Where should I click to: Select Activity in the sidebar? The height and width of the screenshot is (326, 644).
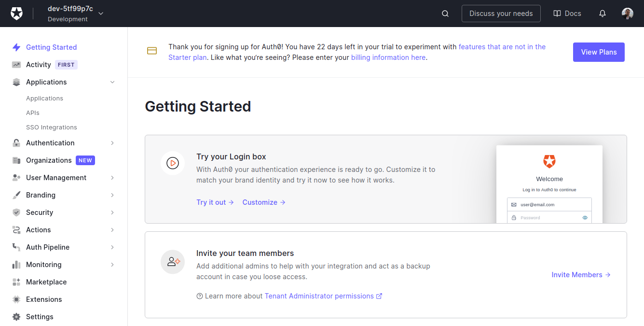[38, 64]
